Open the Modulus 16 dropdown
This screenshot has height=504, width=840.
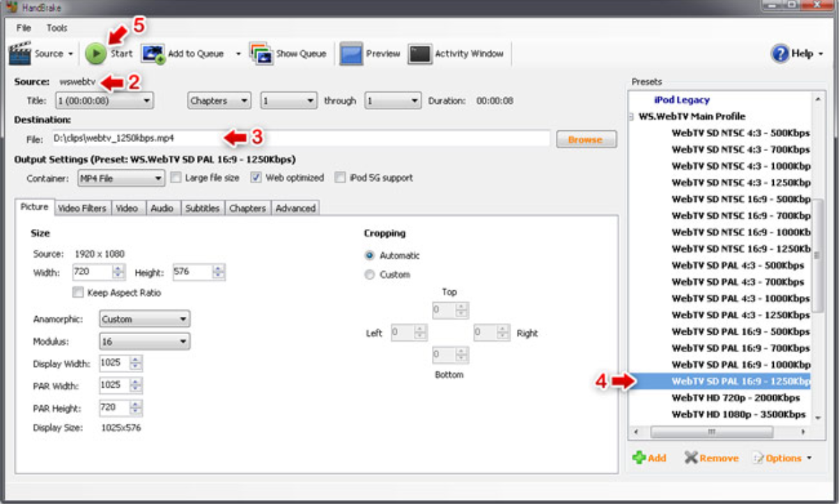click(x=145, y=342)
